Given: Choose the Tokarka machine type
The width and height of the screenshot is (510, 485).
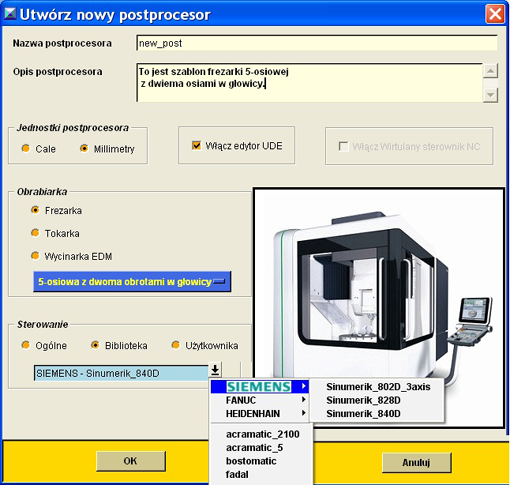Looking at the screenshot, I should [x=35, y=233].
